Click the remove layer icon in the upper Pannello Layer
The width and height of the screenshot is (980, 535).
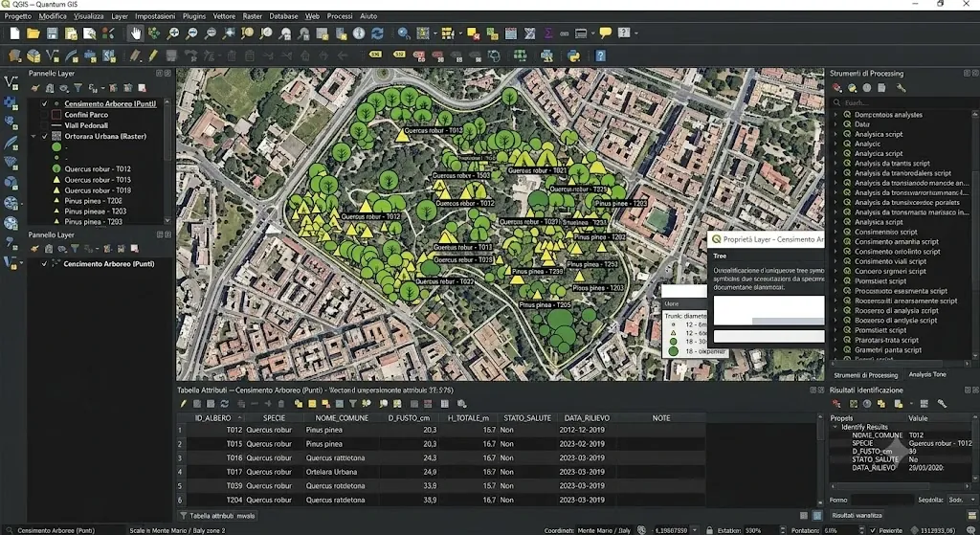[142, 88]
